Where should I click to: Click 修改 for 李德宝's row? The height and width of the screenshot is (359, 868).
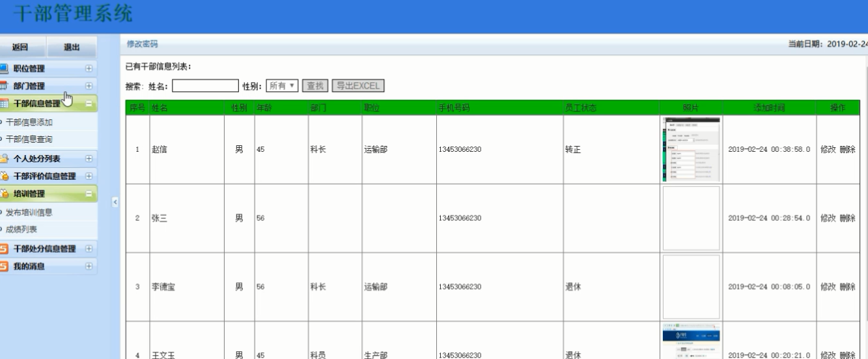[x=828, y=287]
